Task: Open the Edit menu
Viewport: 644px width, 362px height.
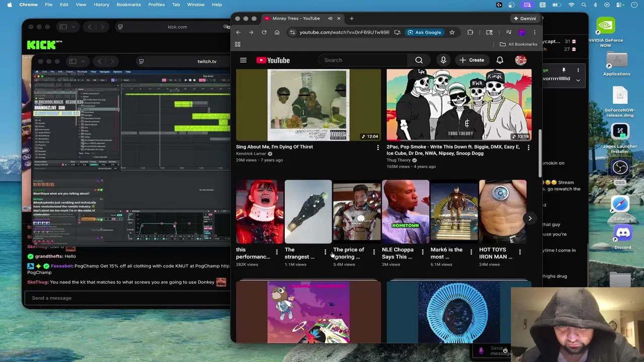Action: [x=64, y=5]
